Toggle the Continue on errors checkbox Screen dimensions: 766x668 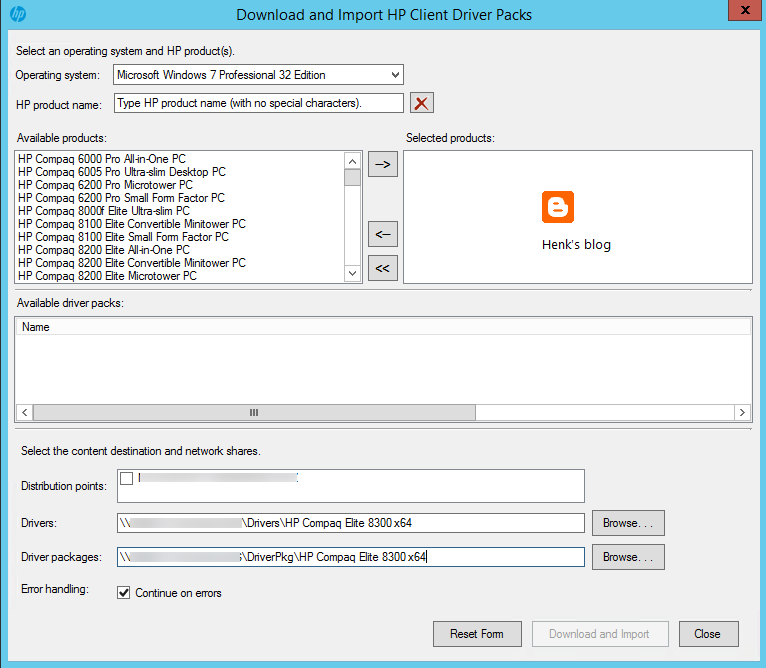tap(124, 593)
